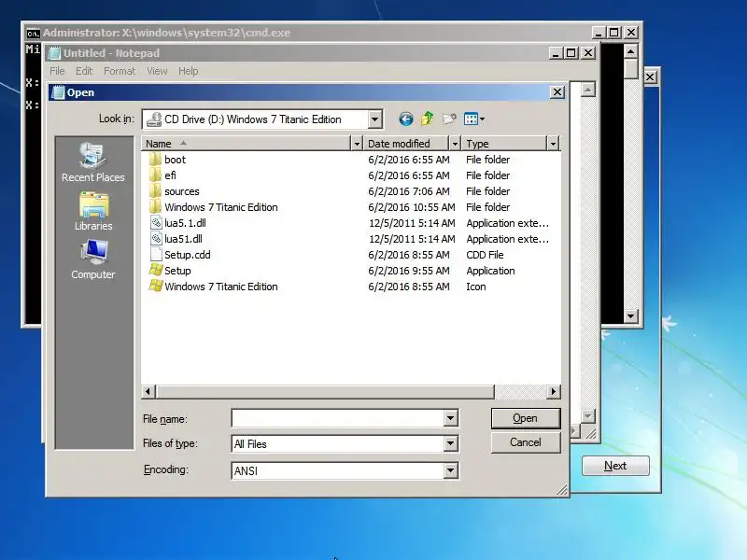The height and width of the screenshot is (560, 747).
Task: Click the Icon type cell
Action: click(476, 287)
